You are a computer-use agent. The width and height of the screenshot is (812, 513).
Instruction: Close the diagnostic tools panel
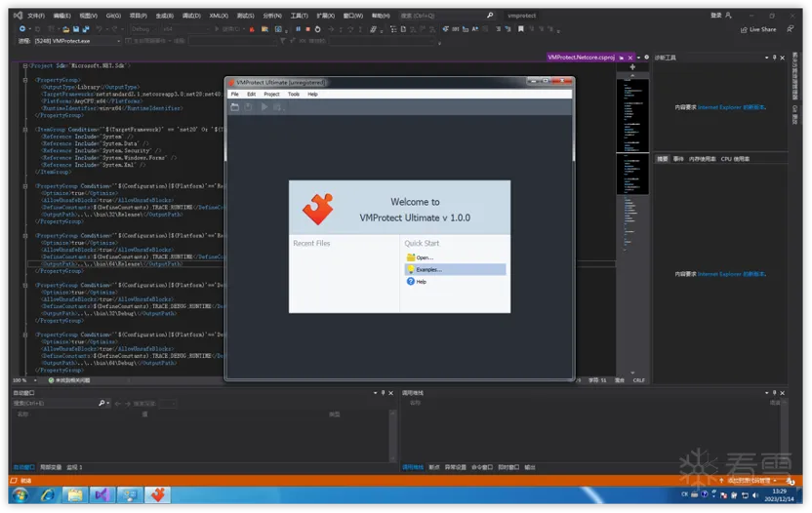point(783,58)
